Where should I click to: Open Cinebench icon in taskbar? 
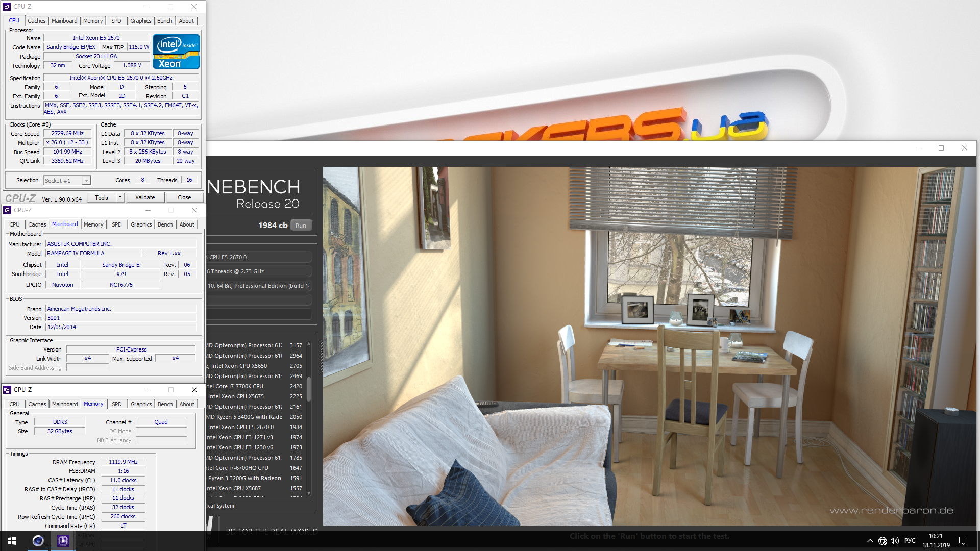click(x=38, y=540)
